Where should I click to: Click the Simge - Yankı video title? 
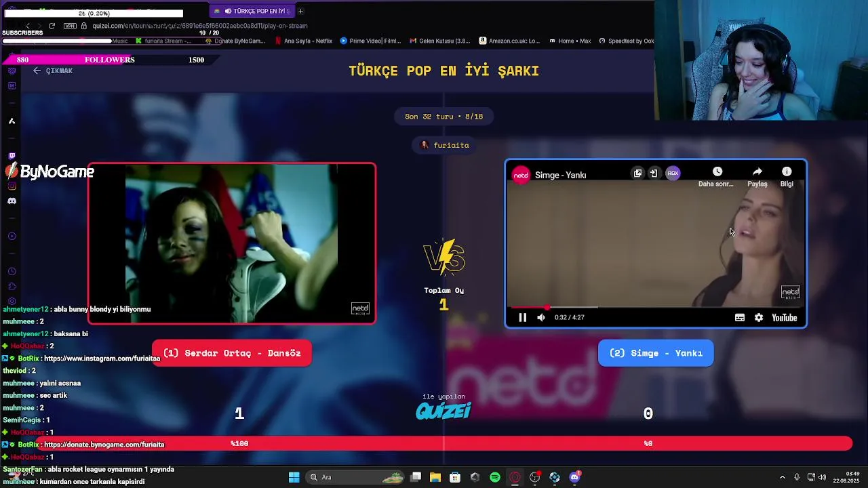click(561, 175)
